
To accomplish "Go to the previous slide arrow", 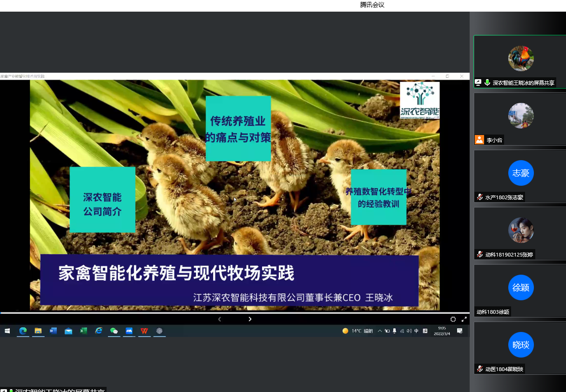I will click(x=220, y=319).
